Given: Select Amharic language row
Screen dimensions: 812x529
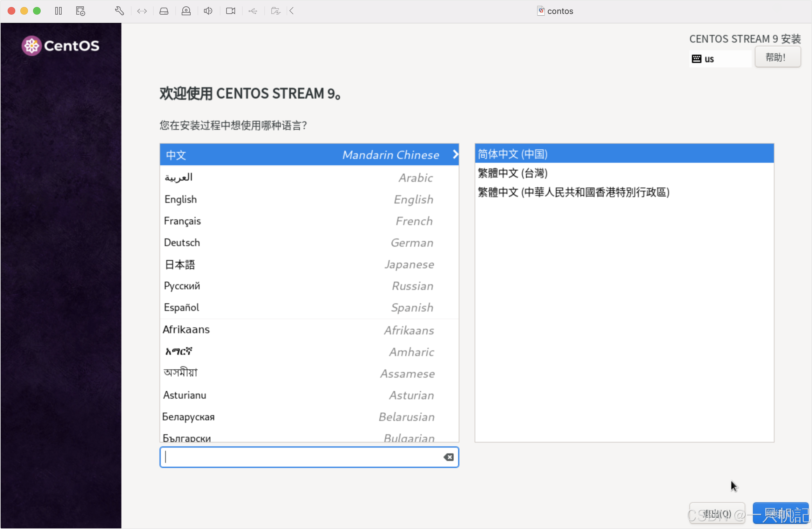Looking at the screenshot, I should (x=309, y=351).
